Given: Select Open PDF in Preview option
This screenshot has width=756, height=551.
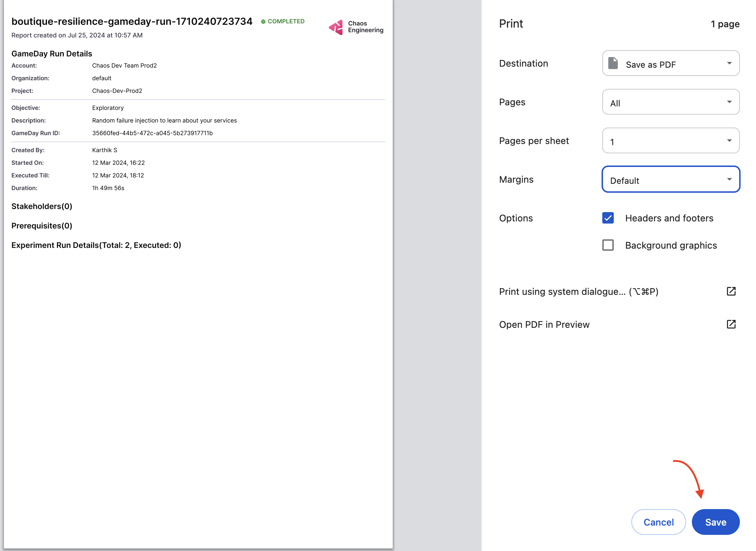Looking at the screenshot, I should [x=544, y=325].
